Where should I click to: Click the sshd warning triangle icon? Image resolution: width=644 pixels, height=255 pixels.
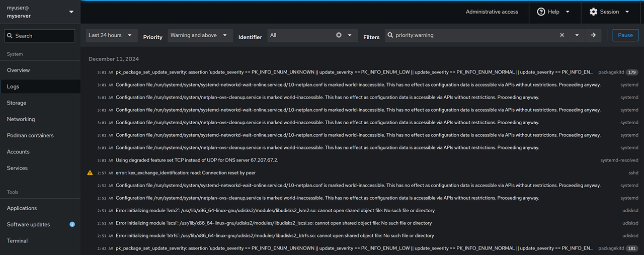[x=90, y=173]
